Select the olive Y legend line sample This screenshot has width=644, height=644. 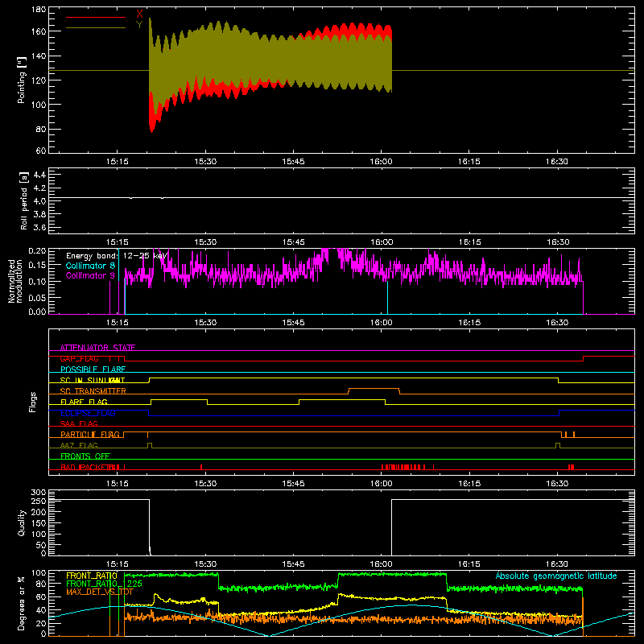(x=96, y=27)
